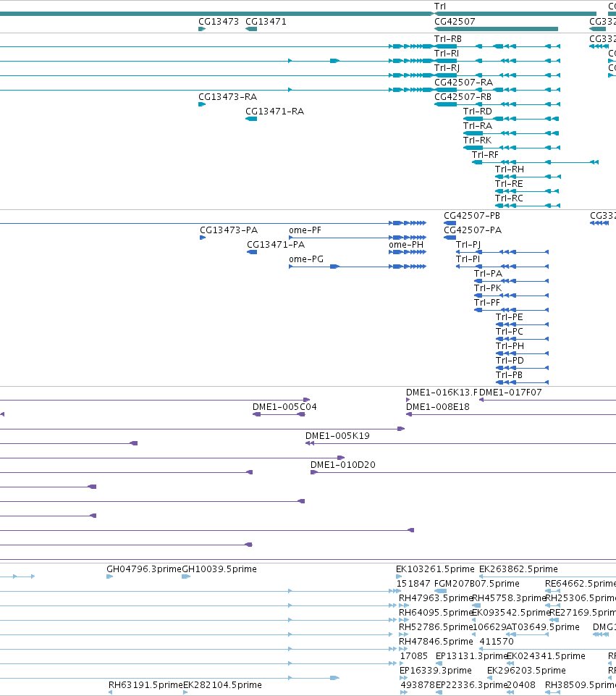Select transcript Trl-RF
This screenshot has width=616, height=696.
coord(535,162)
